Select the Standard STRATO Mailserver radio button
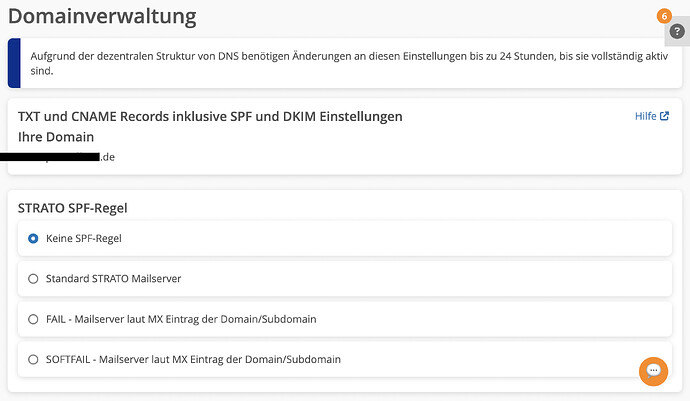 point(34,278)
